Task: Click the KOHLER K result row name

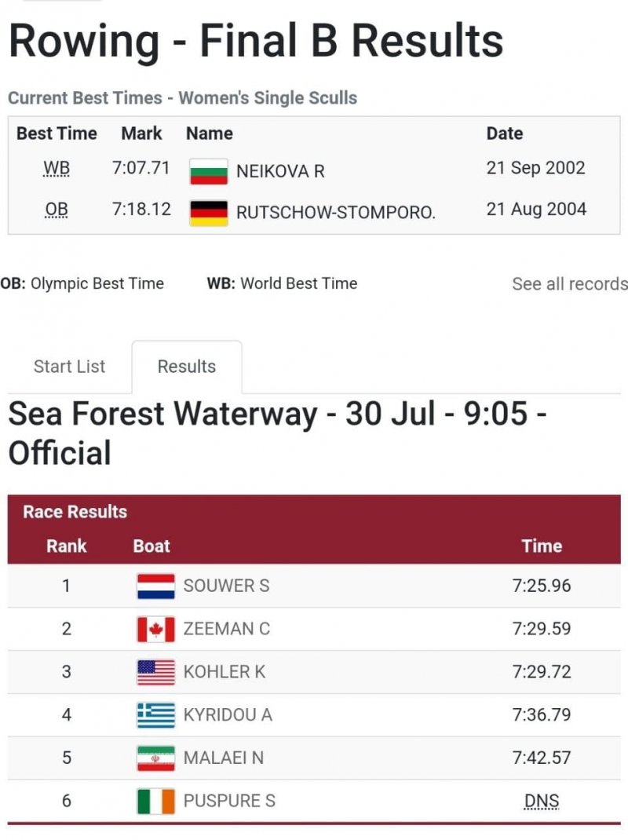Action: click(x=224, y=672)
